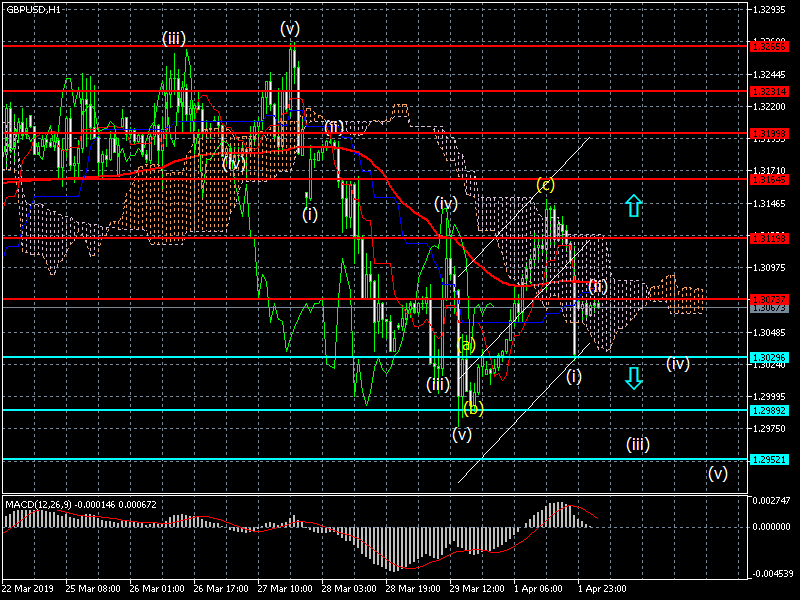
Task: Click the 22 Mar 2019 date label
Action: point(28,588)
